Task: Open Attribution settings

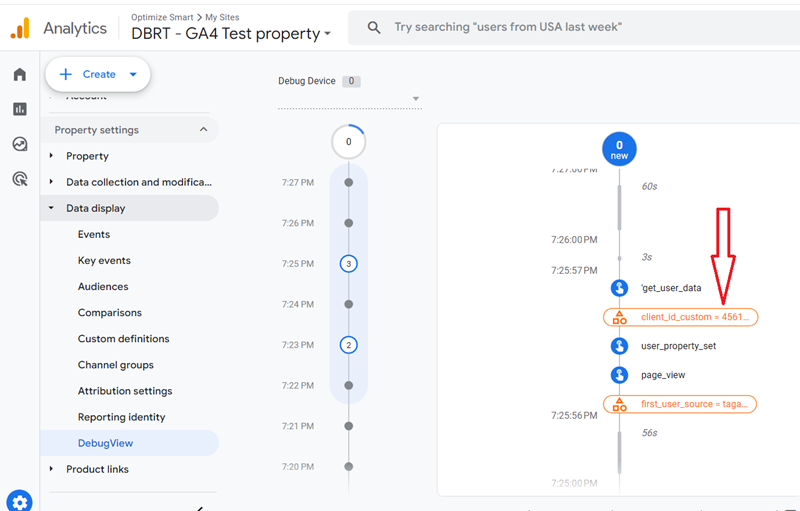Action: click(x=125, y=391)
